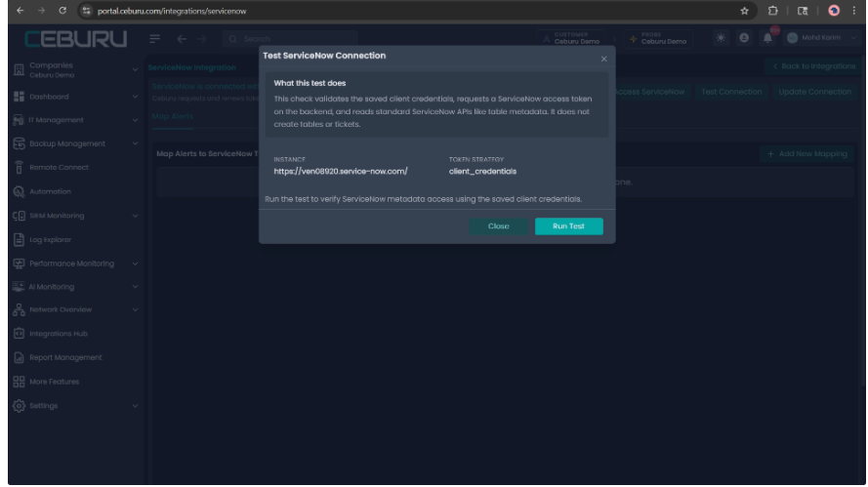Open the Report Management menu item
The width and height of the screenshot is (868, 487).
(x=65, y=357)
